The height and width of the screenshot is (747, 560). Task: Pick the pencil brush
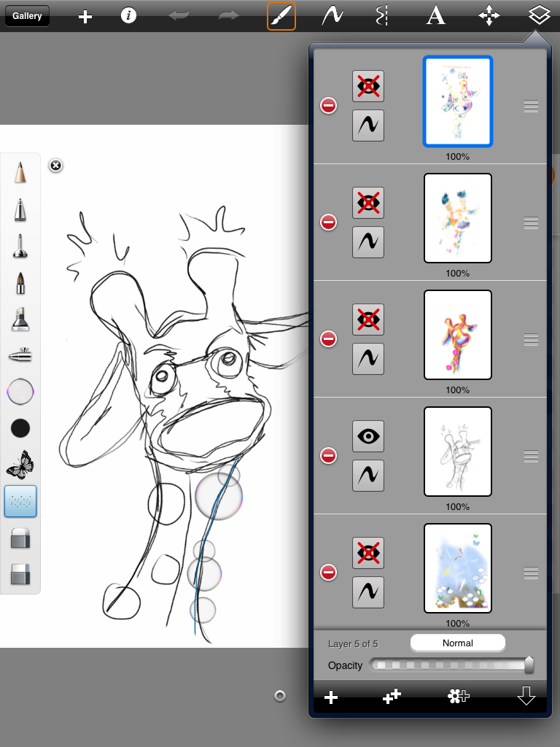[x=20, y=172]
